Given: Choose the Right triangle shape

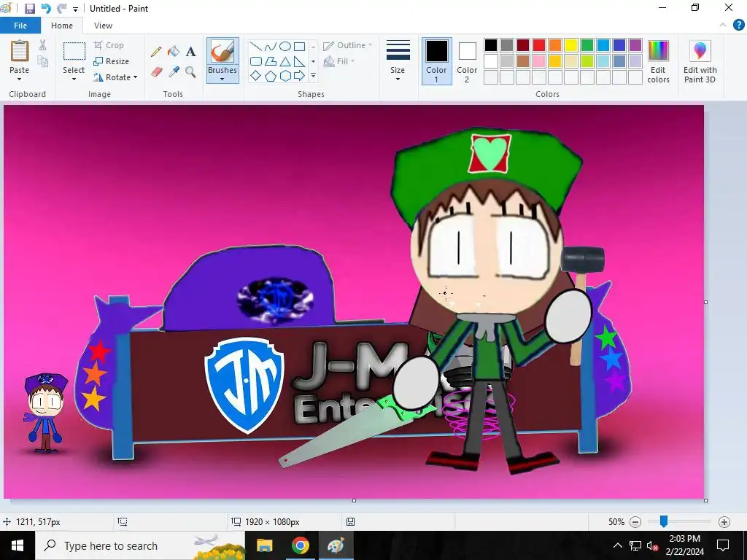Looking at the screenshot, I should click(299, 61).
